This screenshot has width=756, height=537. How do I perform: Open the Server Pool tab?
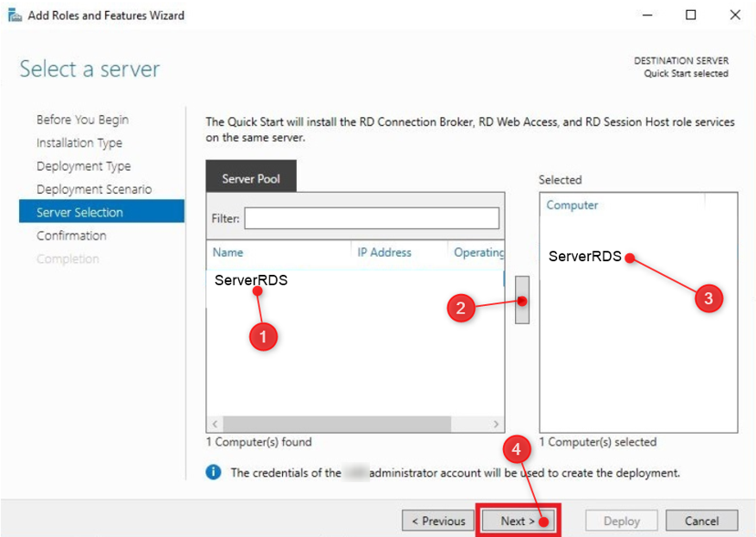(251, 179)
